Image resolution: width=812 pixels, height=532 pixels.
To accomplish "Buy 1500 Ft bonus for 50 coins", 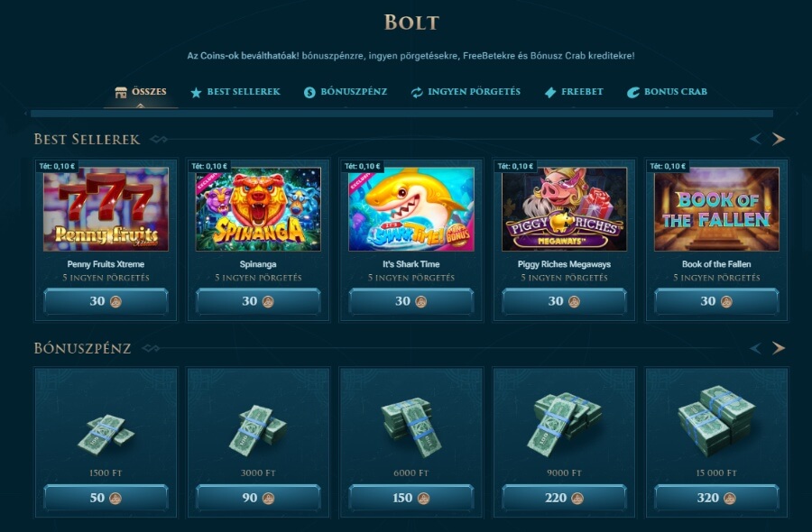I will pos(106,498).
